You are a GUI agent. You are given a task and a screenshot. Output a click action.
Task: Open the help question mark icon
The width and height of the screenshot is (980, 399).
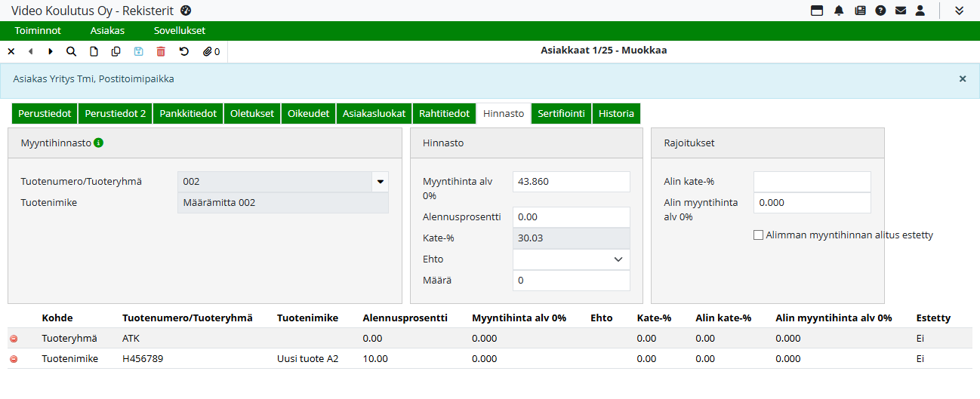coord(880,11)
